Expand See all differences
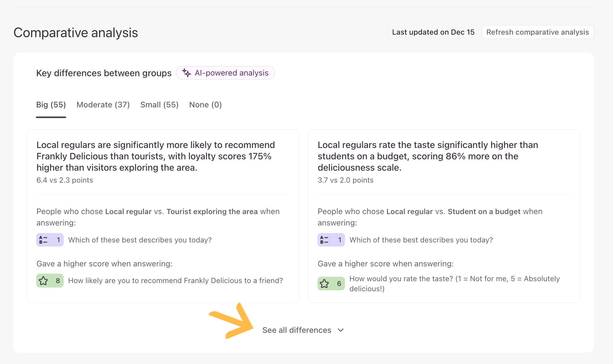Screen dimensions: 613x364 tap(297, 330)
